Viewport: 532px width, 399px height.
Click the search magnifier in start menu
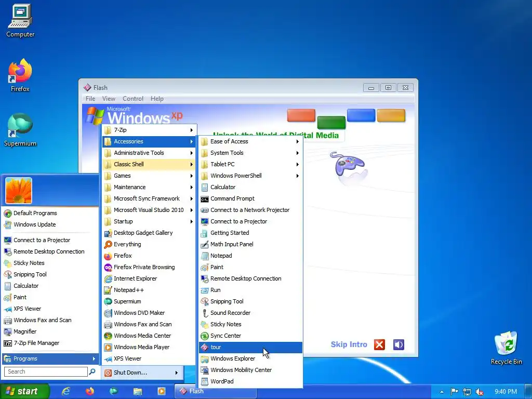pos(92,371)
